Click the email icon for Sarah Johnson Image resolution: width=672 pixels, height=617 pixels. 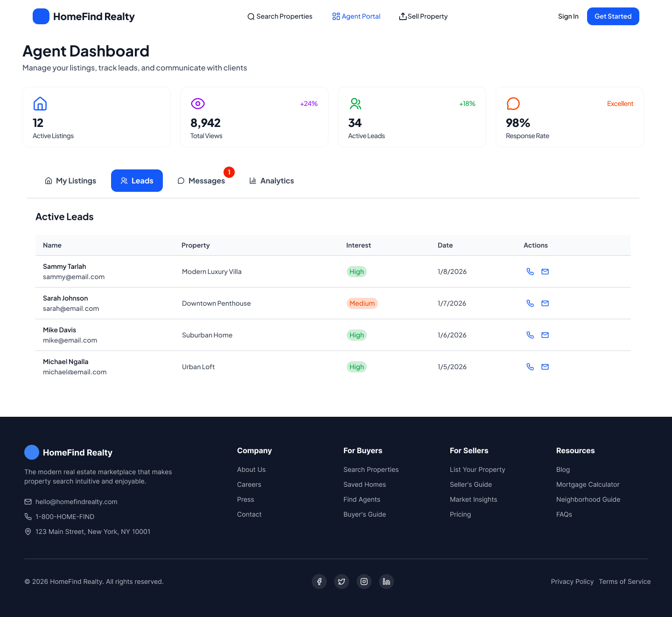(545, 303)
